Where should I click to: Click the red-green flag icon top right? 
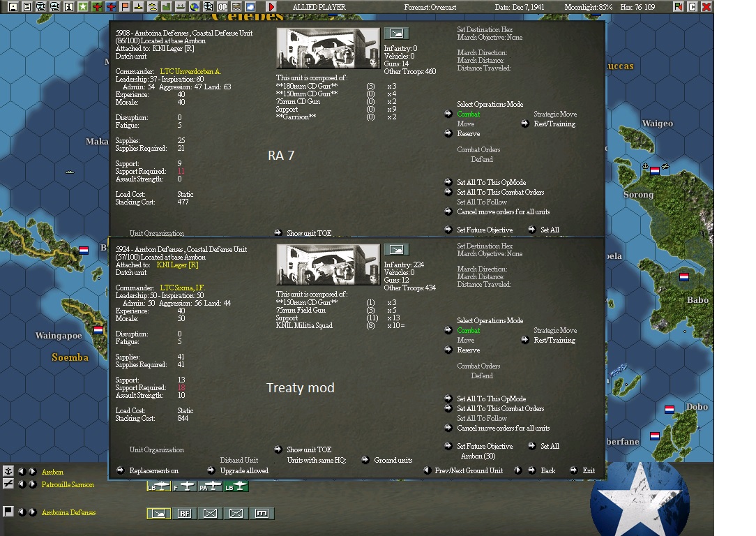(679, 7)
